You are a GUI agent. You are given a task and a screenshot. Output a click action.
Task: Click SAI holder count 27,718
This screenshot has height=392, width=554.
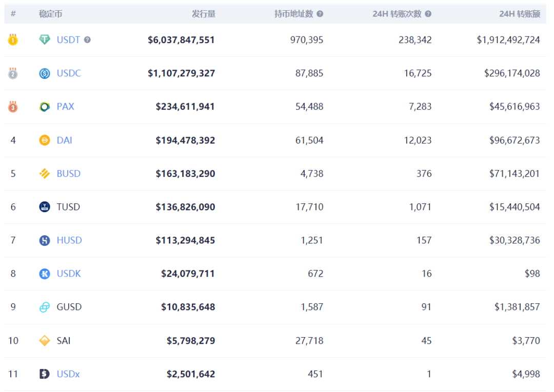[x=309, y=340]
